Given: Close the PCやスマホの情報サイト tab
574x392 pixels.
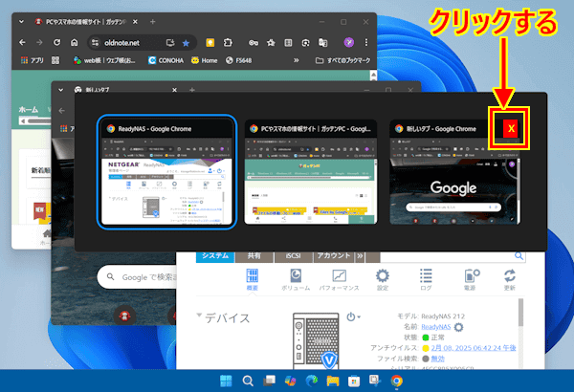Looking at the screenshot, I should [x=135, y=22].
